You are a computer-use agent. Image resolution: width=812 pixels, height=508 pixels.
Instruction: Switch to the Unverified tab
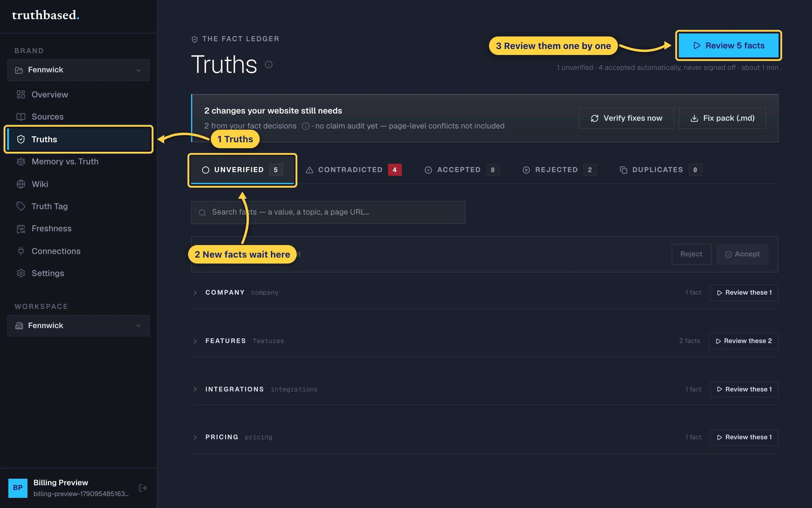(242, 170)
